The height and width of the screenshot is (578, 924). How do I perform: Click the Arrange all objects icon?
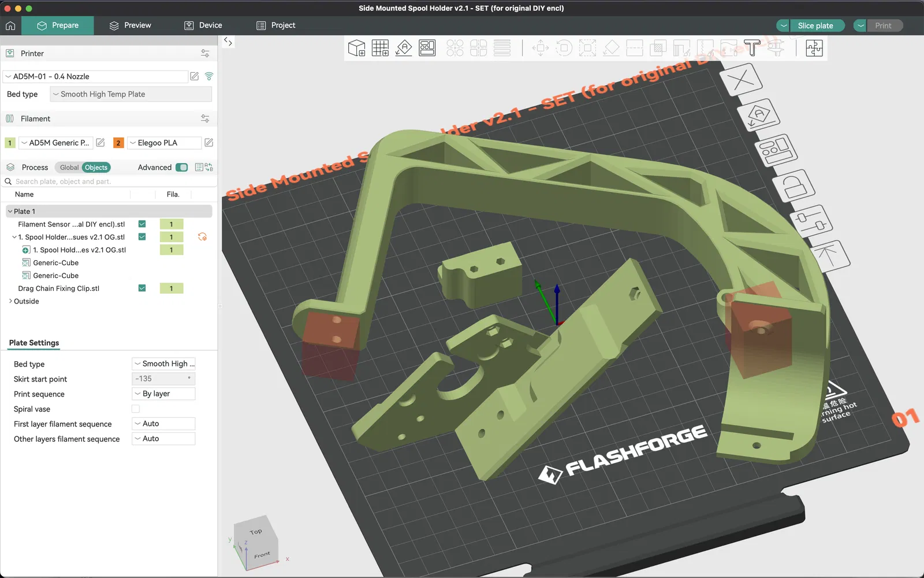click(x=427, y=48)
